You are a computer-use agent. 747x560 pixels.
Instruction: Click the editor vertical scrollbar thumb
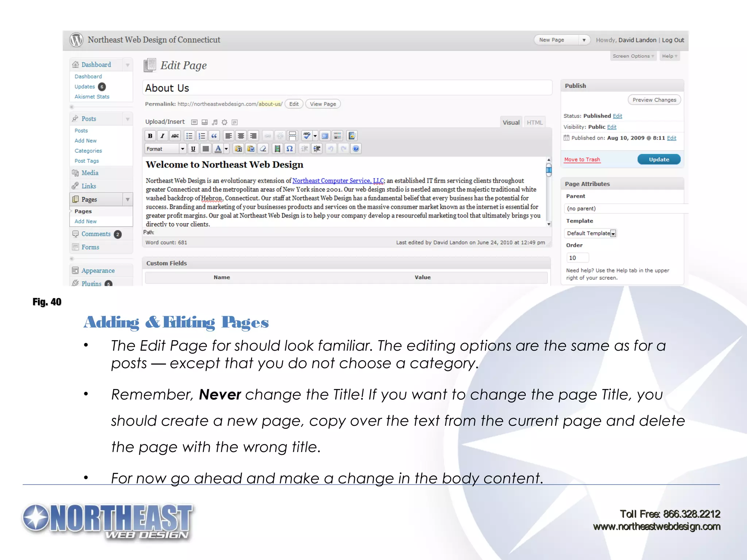[x=549, y=170]
